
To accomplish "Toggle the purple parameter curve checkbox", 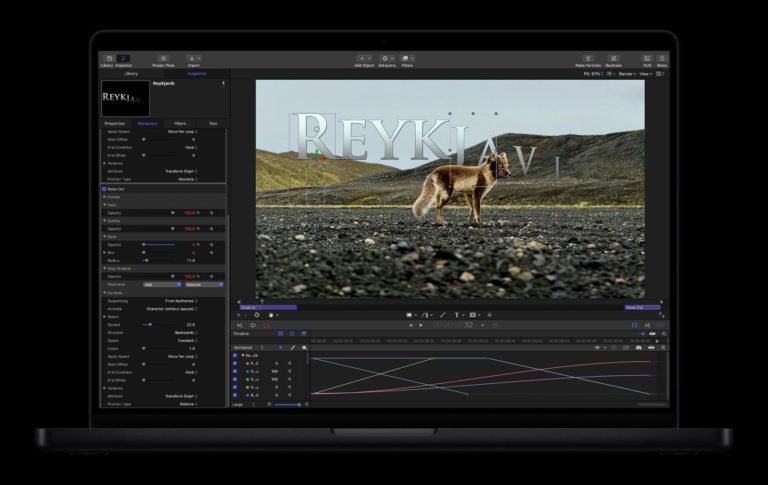I will (235, 395).
